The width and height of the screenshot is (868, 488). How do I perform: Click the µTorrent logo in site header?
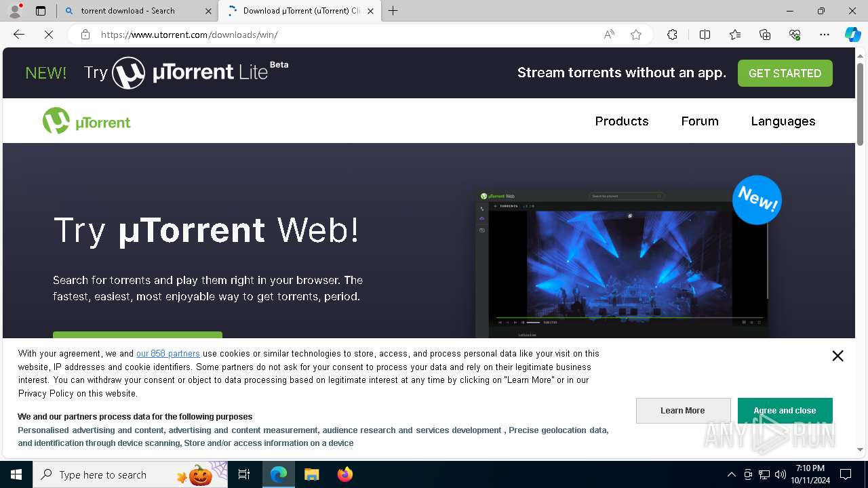point(86,121)
